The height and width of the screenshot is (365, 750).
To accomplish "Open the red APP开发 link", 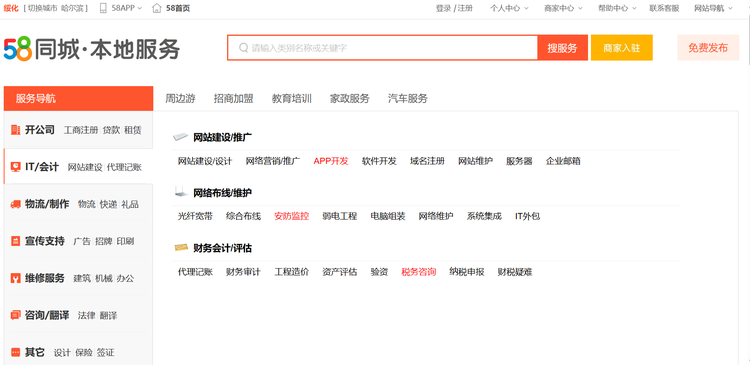I will 331,161.
